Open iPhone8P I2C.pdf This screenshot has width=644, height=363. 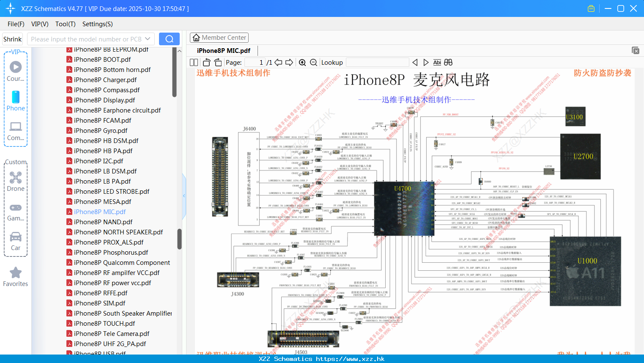99,161
